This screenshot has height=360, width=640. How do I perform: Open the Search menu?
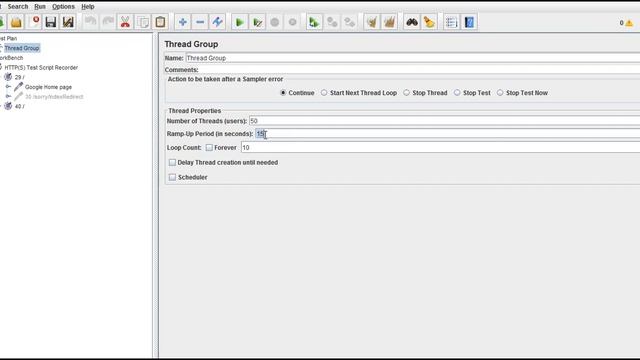pos(18,7)
